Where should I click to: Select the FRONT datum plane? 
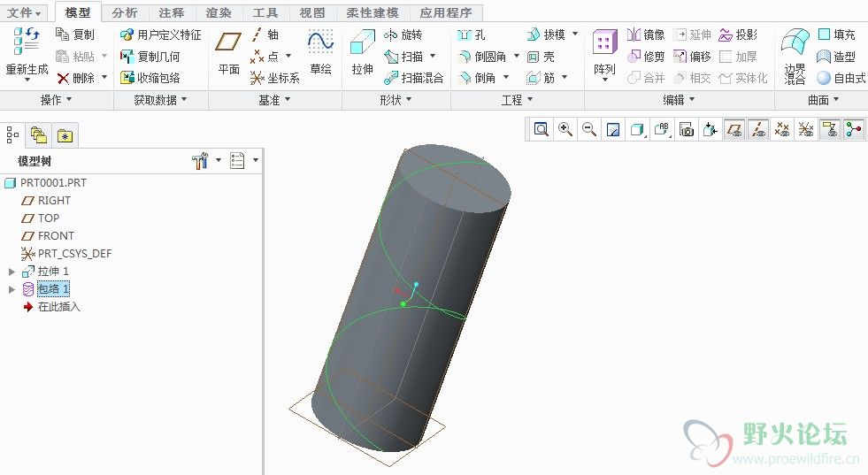pos(48,236)
